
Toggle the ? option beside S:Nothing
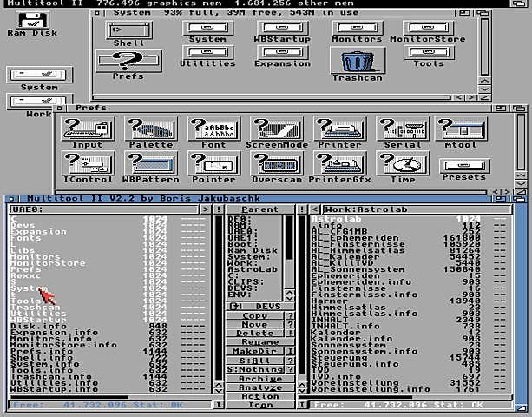tap(290, 369)
